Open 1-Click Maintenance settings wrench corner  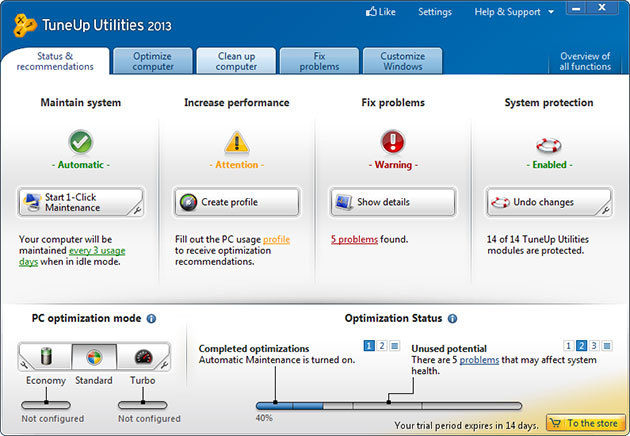[x=137, y=210]
